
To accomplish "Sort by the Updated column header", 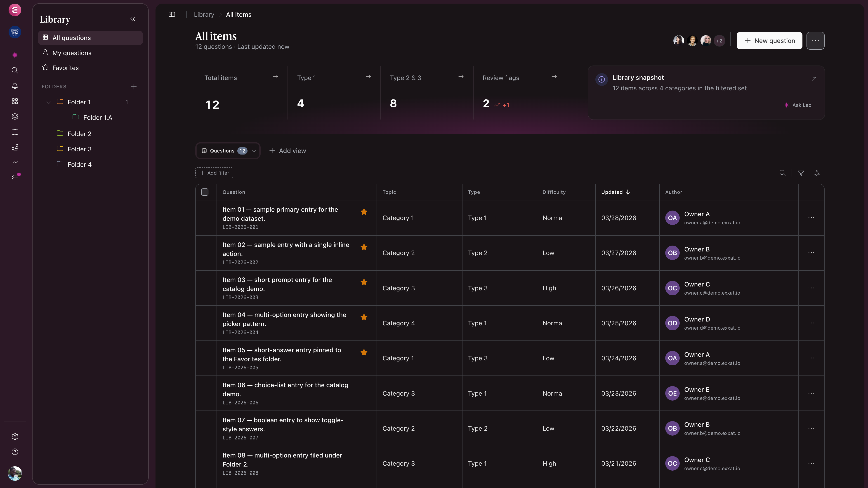I will click(615, 192).
